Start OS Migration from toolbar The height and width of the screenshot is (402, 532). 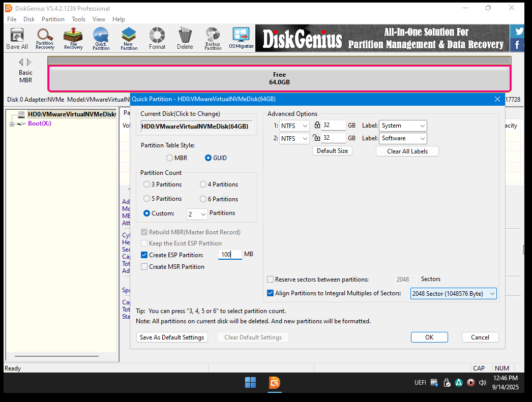241,39
